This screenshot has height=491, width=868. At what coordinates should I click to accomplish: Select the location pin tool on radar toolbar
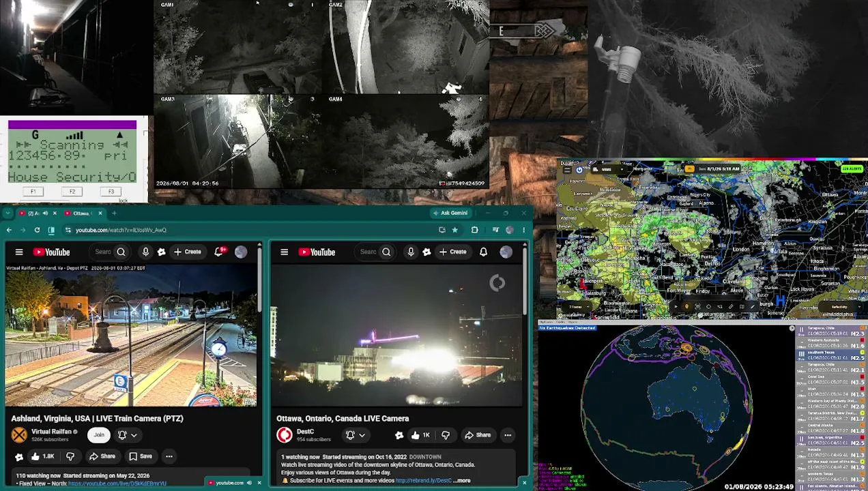coord(686,307)
